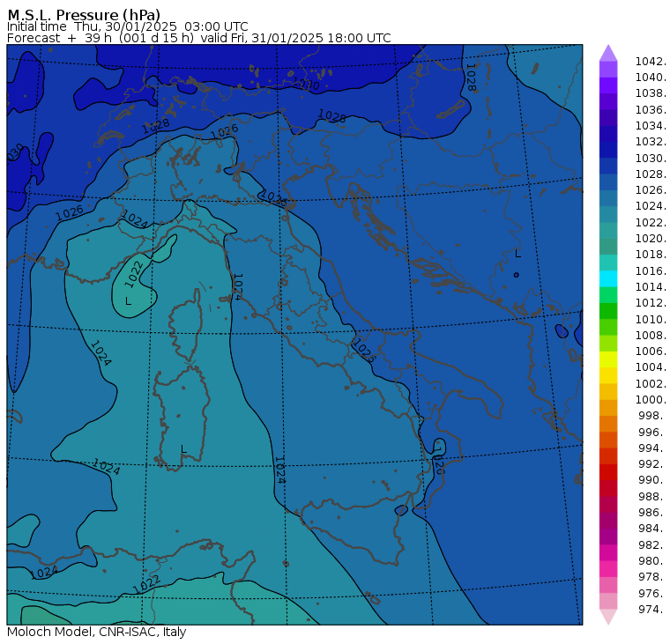
Task: Click the L low marker over the Balkans
Action: [x=517, y=254]
